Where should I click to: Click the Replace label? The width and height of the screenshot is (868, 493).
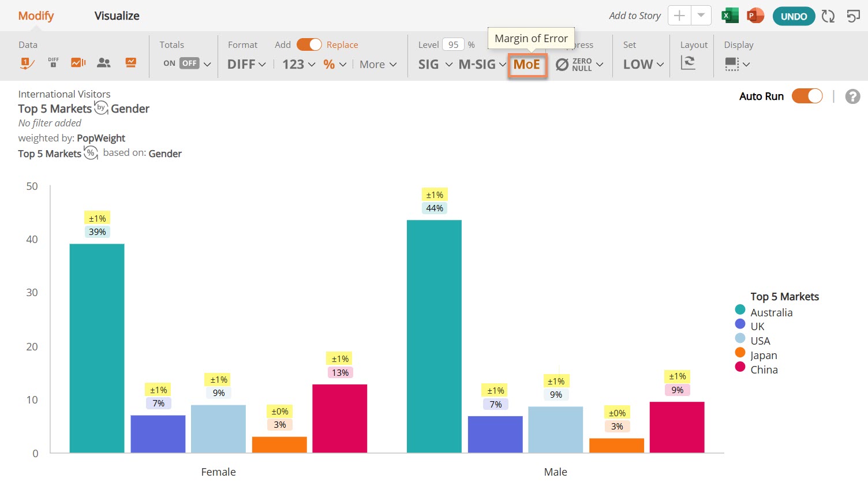(342, 44)
